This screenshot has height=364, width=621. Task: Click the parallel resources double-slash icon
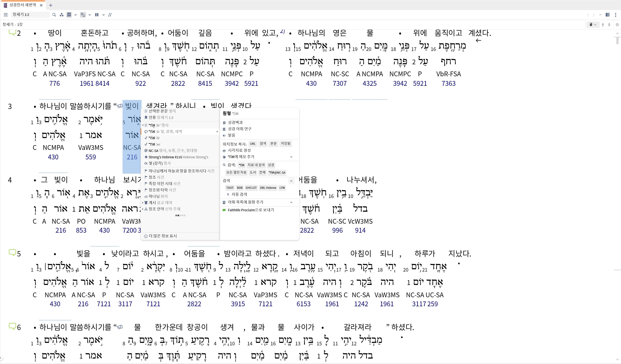coord(110,15)
